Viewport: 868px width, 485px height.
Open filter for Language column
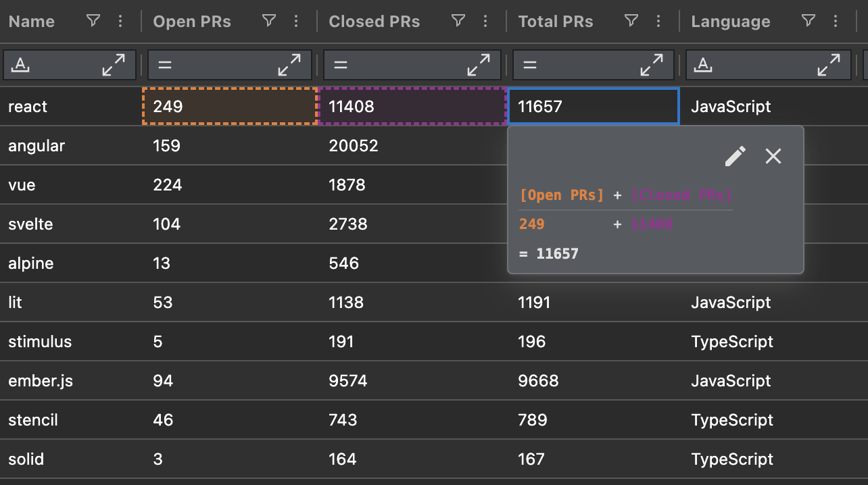coord(808,22)
